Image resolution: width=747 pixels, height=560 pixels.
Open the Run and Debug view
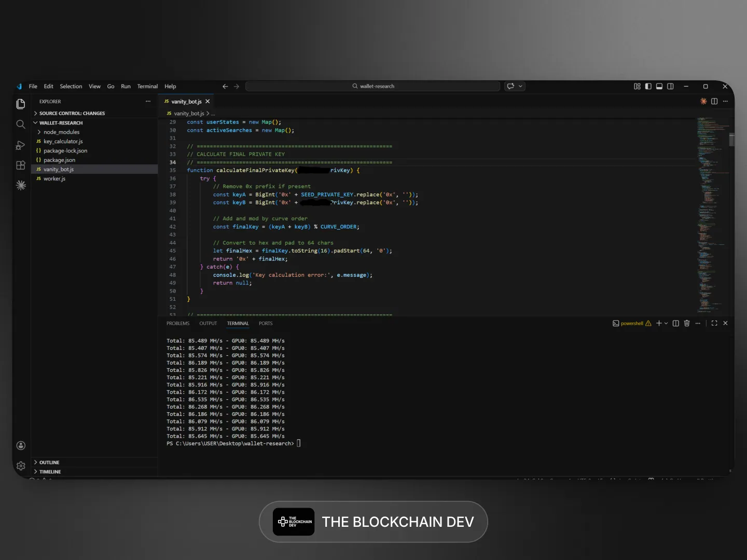(21, 145)
